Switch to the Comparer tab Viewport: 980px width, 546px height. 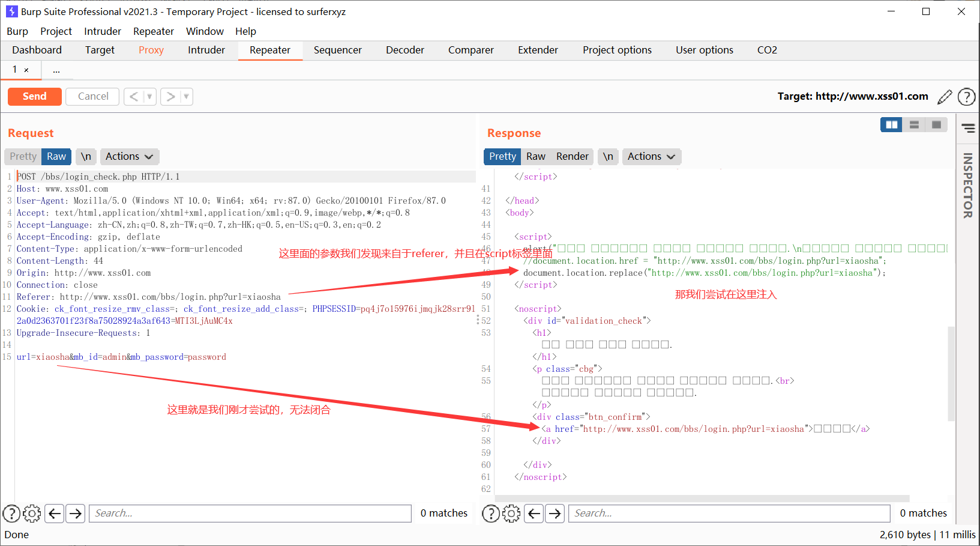pyautogui.click(x=471, y=50)
